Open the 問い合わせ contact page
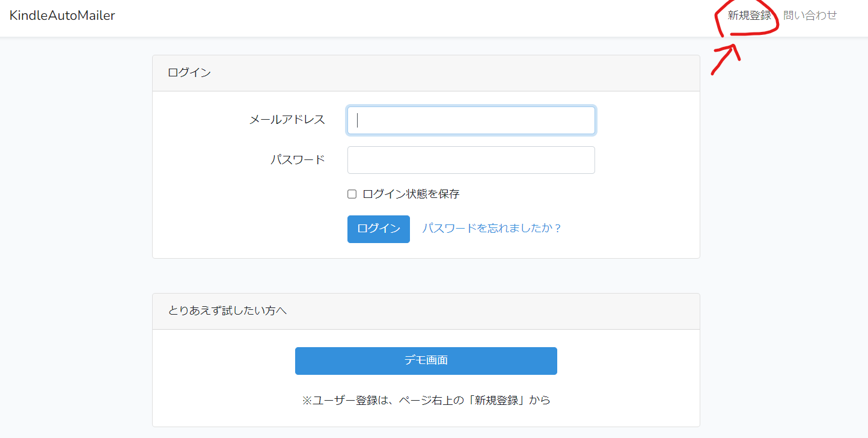 [x=810, y=16]
